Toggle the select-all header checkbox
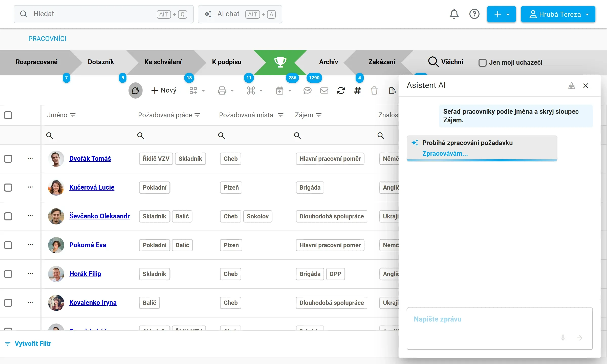607x364 pixels. click(x=8, y=115)
